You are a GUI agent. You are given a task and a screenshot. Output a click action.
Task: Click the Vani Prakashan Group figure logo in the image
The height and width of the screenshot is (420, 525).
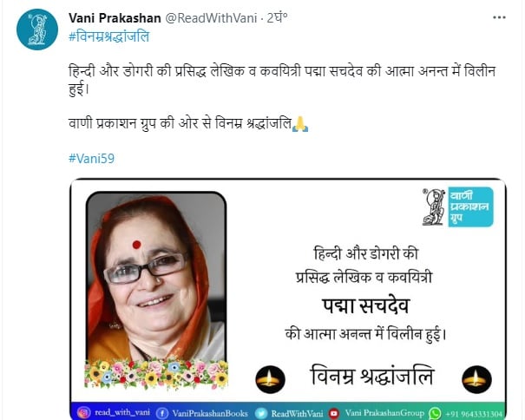[x=434, y=207]
